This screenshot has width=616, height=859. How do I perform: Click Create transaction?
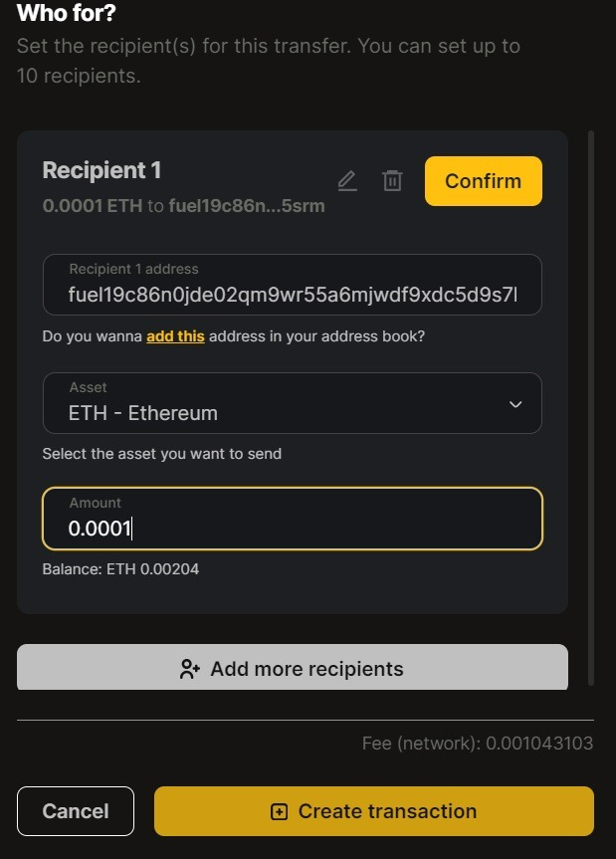point(374,811)
